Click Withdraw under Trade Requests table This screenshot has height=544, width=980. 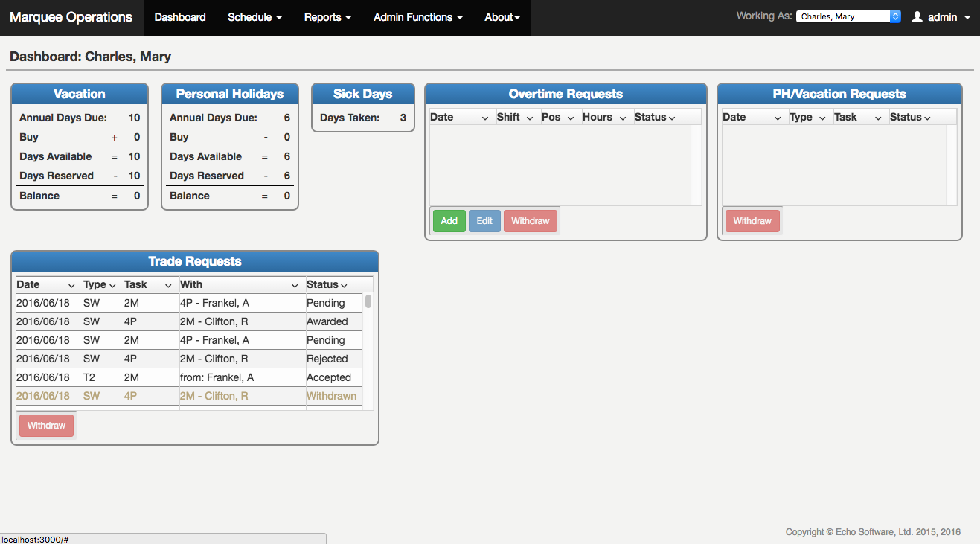pyautogui.click(x=46, y=426)
